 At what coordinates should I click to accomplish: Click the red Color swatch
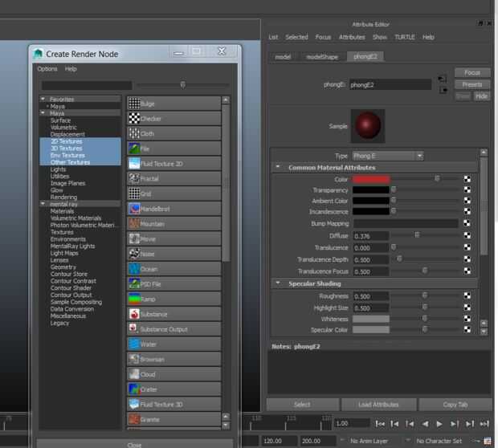click(370, 179)
